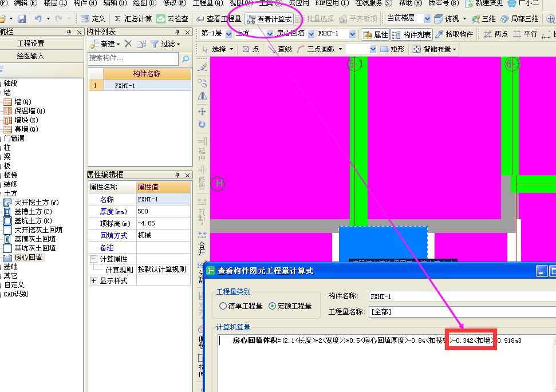Image resolution: width=556 pixels, height=392 pixels.
Task: Open 查看工程量 quantity view
Action: [x=219, y=19]
